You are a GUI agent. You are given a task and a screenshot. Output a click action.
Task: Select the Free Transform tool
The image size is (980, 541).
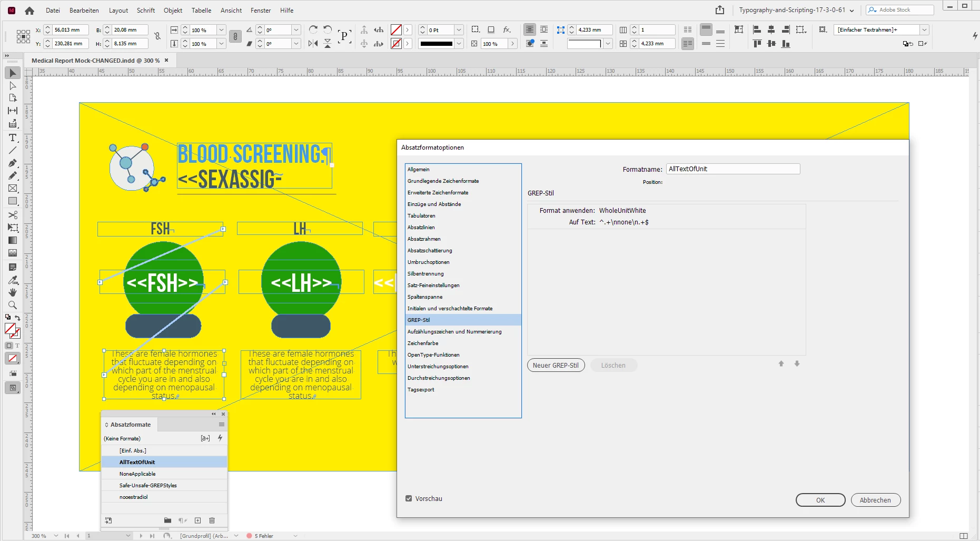tap(13, 228)
